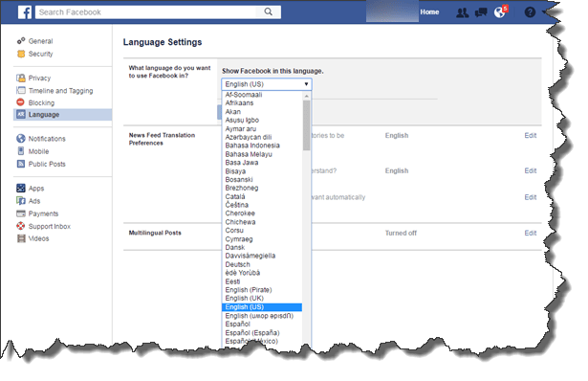Focus the Search Facebook input field

(x=146, y=12)
